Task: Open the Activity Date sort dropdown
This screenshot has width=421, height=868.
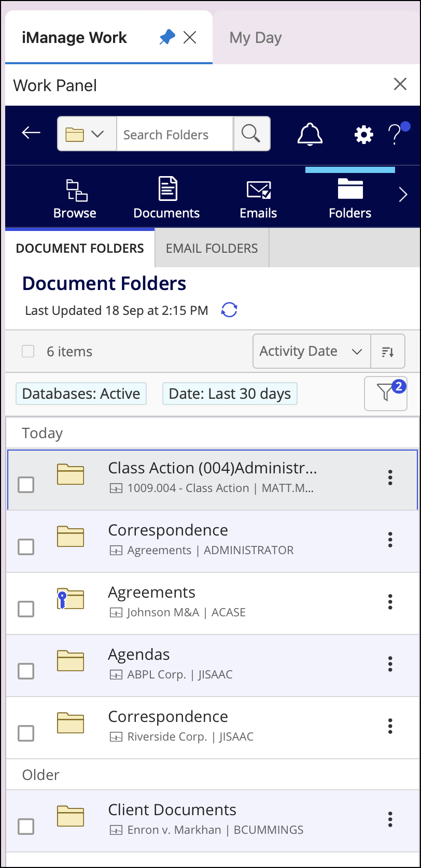Action: 311,351
